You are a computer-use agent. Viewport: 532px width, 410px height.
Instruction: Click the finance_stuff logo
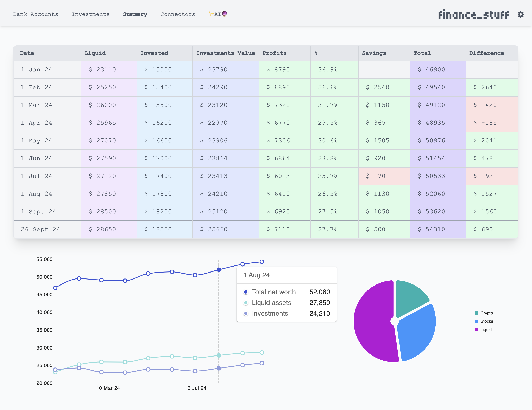click(473, 15)
